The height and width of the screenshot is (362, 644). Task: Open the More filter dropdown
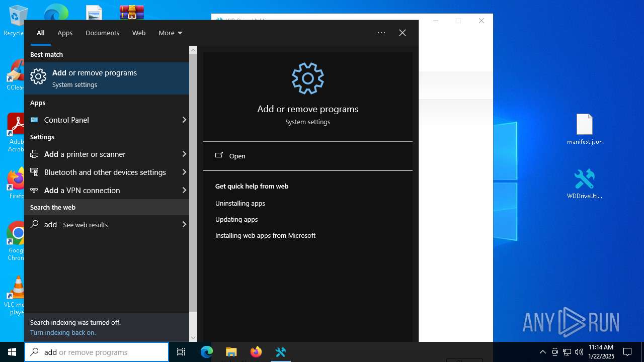(171, 33)
